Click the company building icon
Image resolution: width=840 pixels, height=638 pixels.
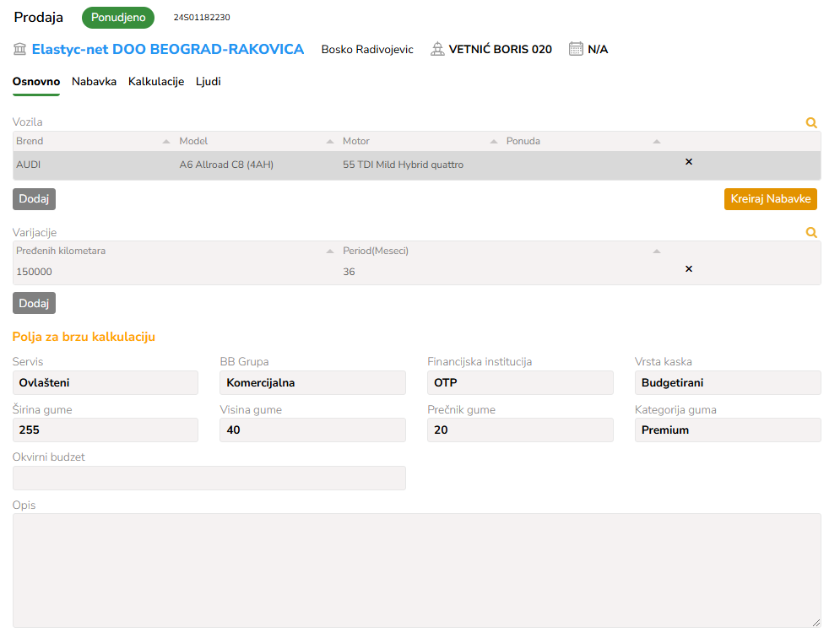click(19, 49)
